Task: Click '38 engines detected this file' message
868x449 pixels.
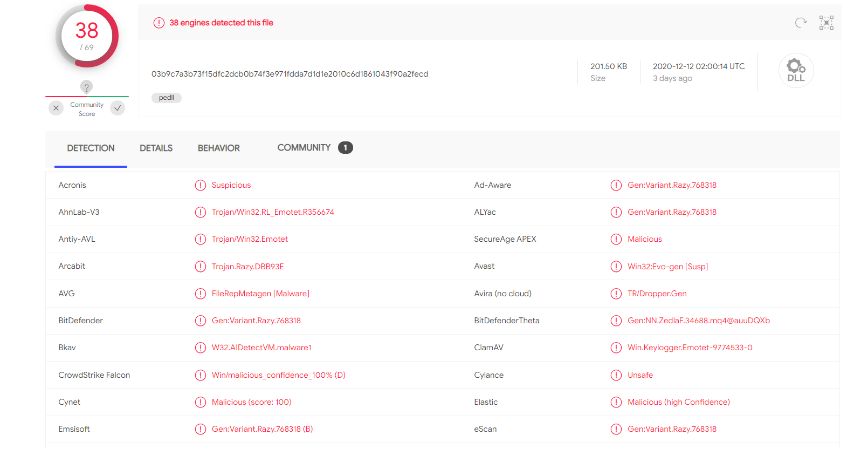Action: pyautogui.click(x=221, y=23)
